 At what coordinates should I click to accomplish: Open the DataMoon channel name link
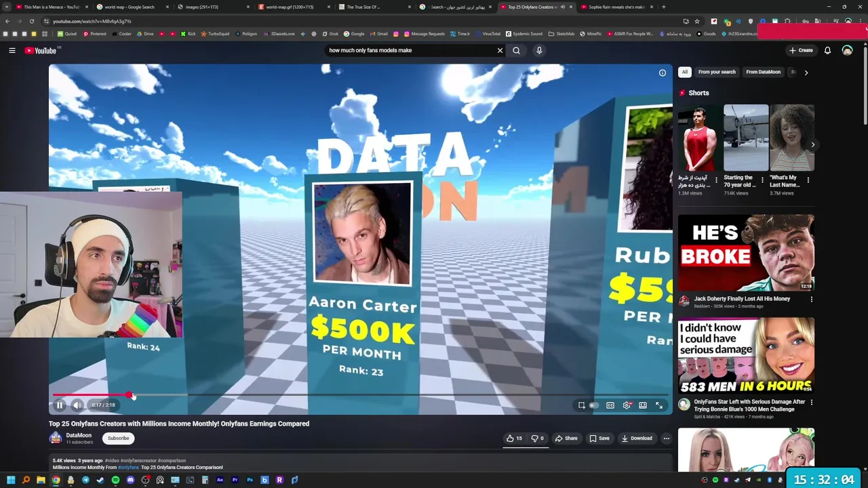click(79, 435)
